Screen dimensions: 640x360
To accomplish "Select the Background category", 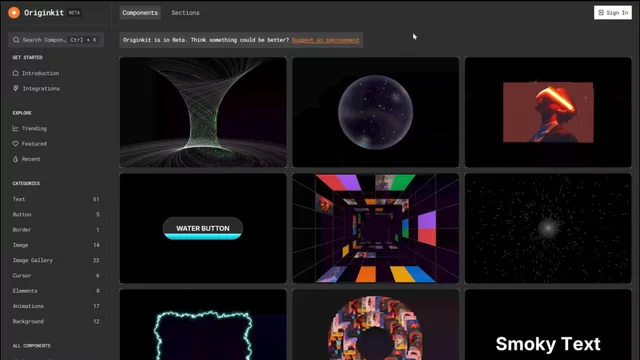I will [56, 321].
